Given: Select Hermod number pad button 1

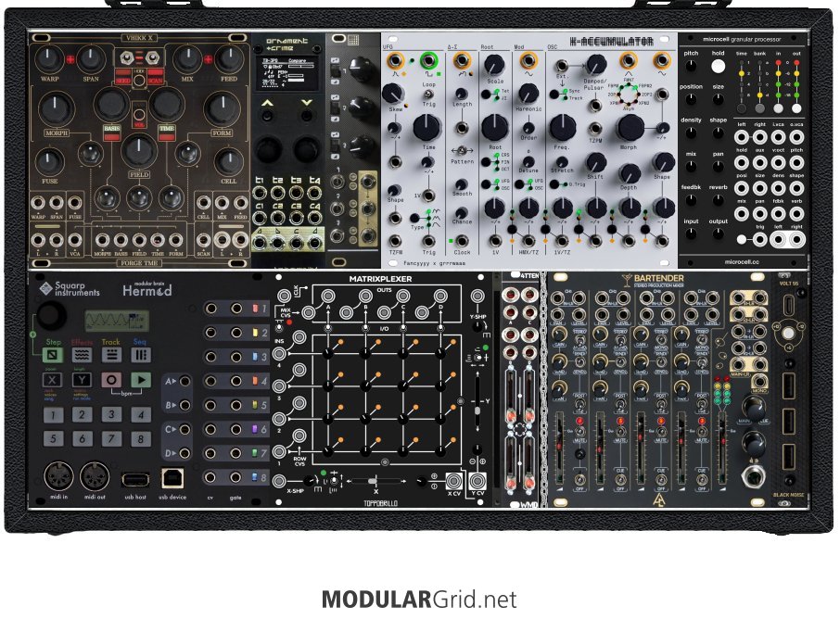Looking at the screenshot, I should click(x=53, y=414).
